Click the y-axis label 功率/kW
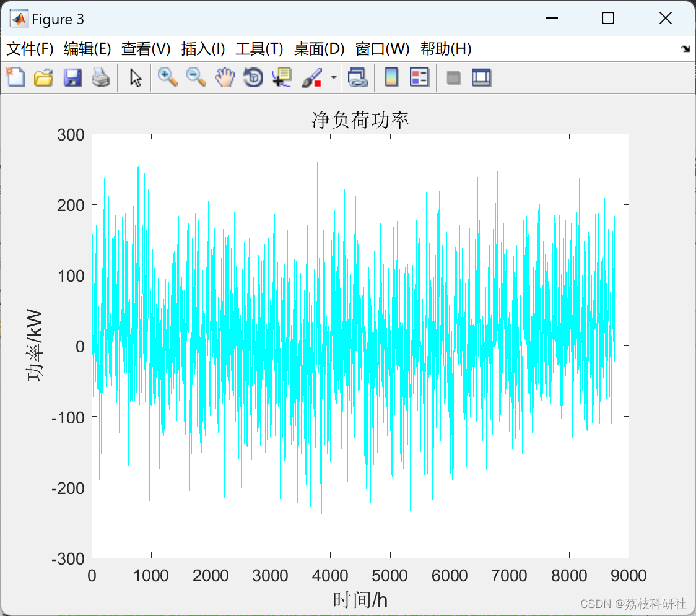This screenshot has width=696, height=616. (35, 345)
